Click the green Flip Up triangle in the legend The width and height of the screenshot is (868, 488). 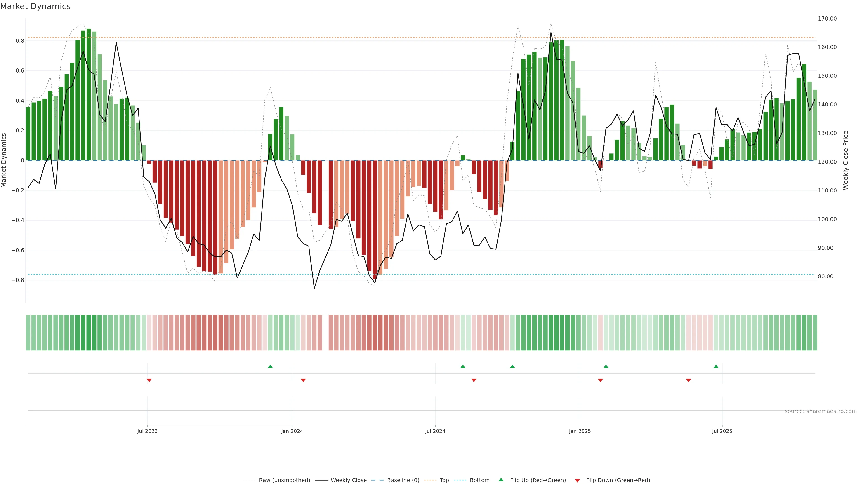point(501,480)
